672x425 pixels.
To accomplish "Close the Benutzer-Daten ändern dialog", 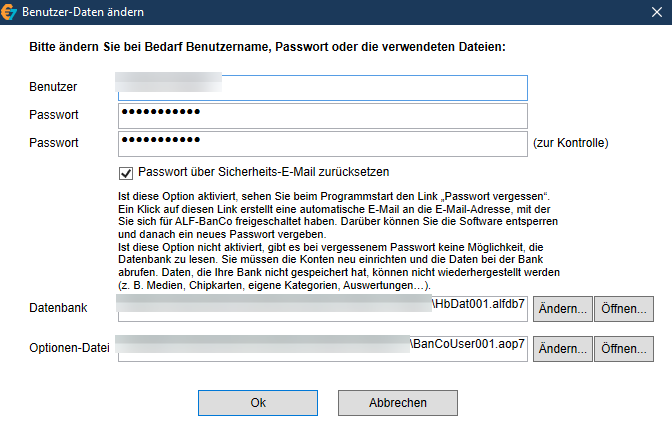I will 657,12.
